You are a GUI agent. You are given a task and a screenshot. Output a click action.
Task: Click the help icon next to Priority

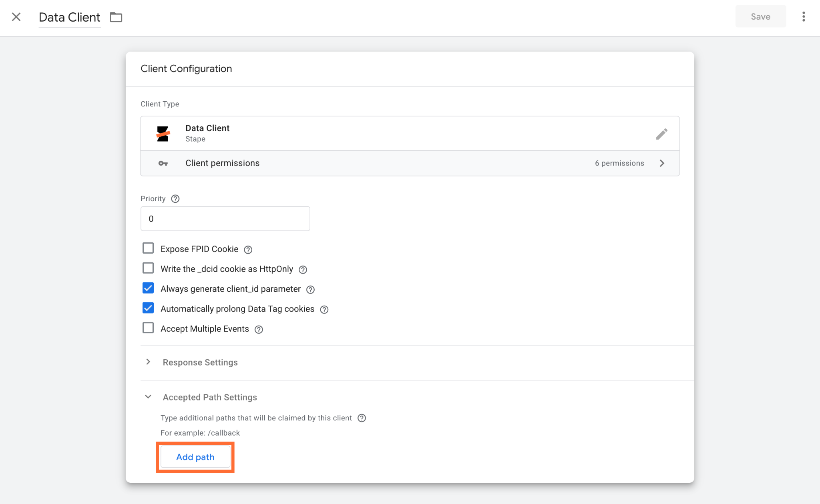point(175,199)
